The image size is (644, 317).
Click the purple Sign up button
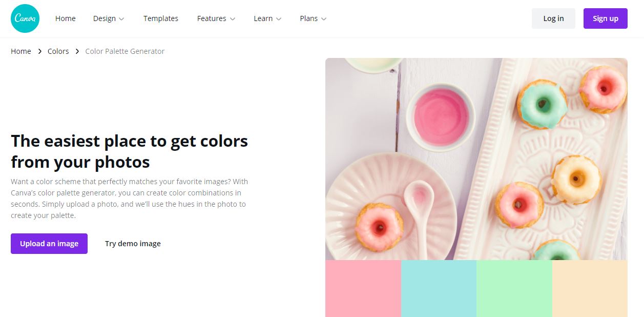coord(606,18)
